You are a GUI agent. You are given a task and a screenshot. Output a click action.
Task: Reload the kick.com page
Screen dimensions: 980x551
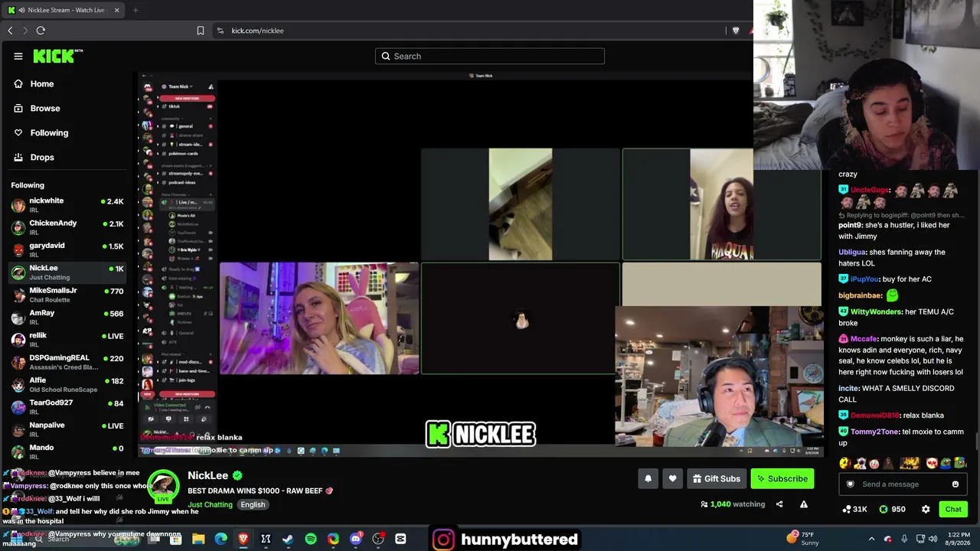pos(41,31)
